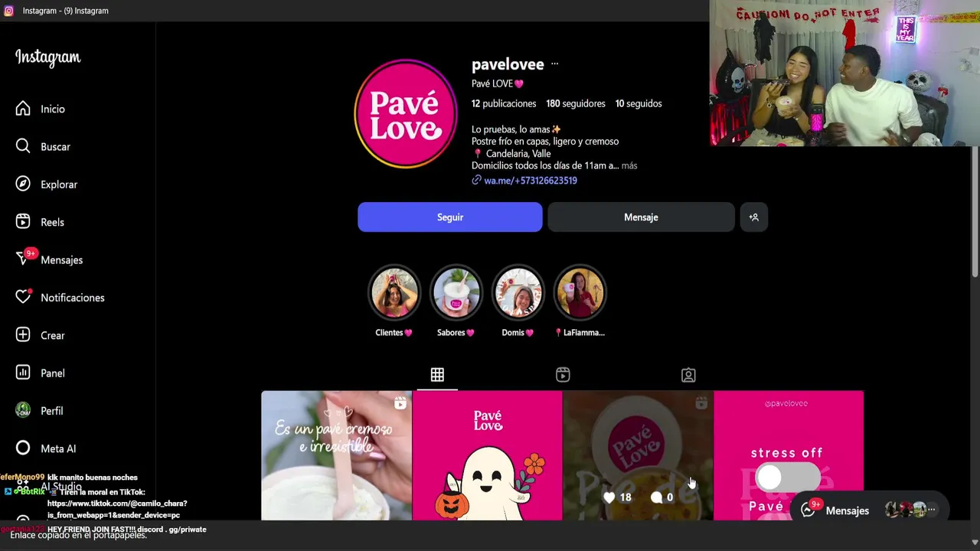Switch to the tagged photos tab
980x551 pixels.
click(x=688, y=375)
